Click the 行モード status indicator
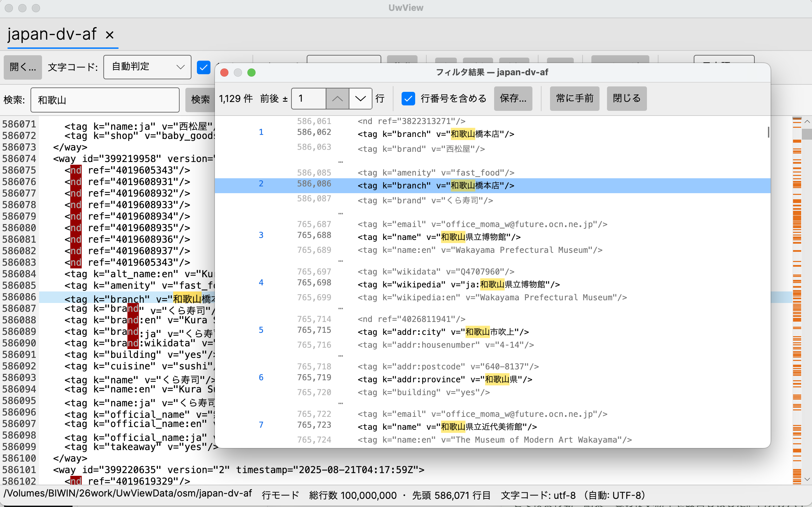 tap(280, 495)
